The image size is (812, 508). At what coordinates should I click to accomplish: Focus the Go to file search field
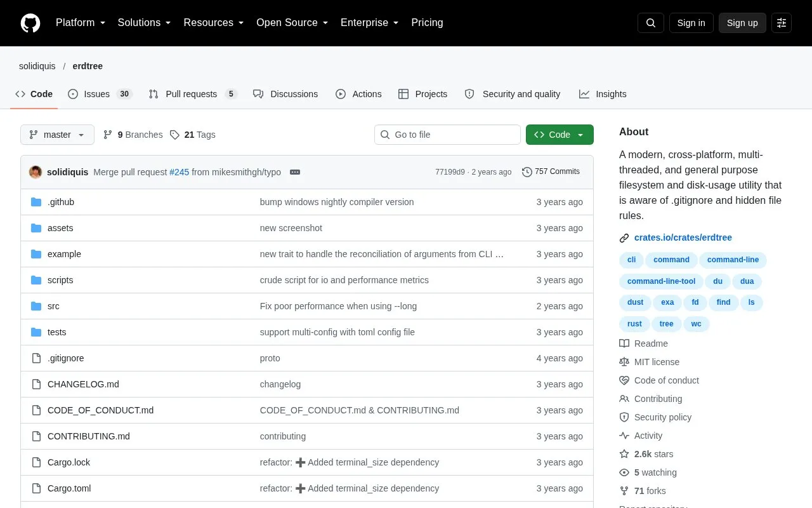448,135
